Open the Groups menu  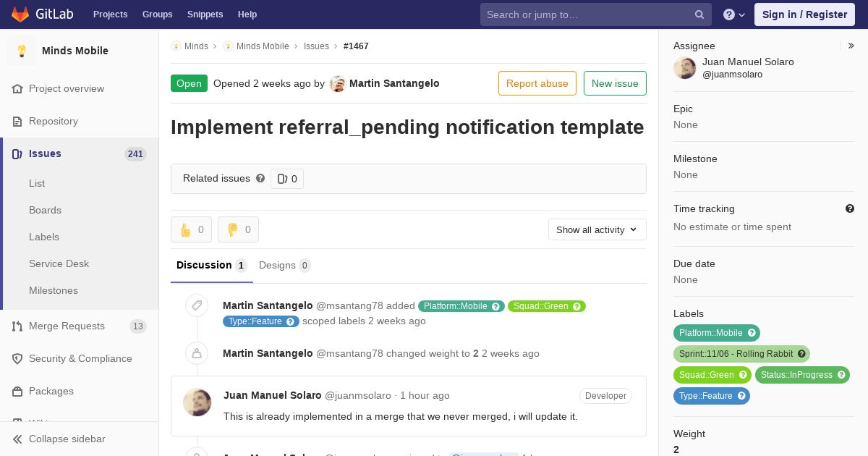click(157, 14)
